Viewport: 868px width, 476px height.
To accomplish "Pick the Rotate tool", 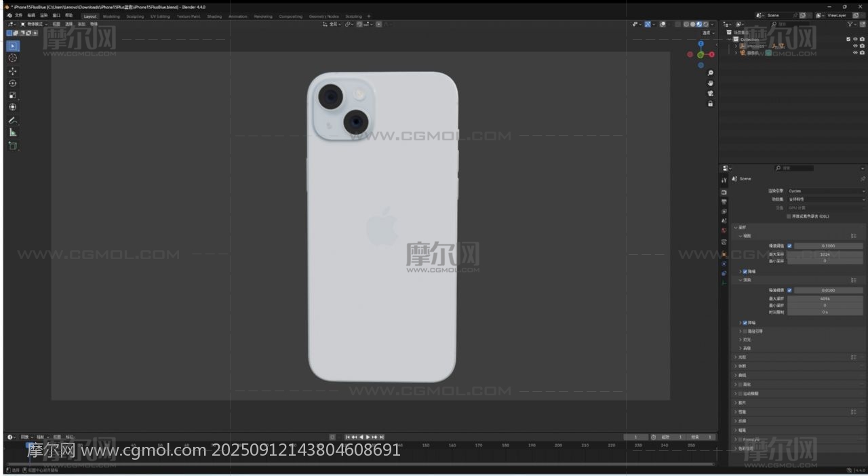I will tap(13, 83).
